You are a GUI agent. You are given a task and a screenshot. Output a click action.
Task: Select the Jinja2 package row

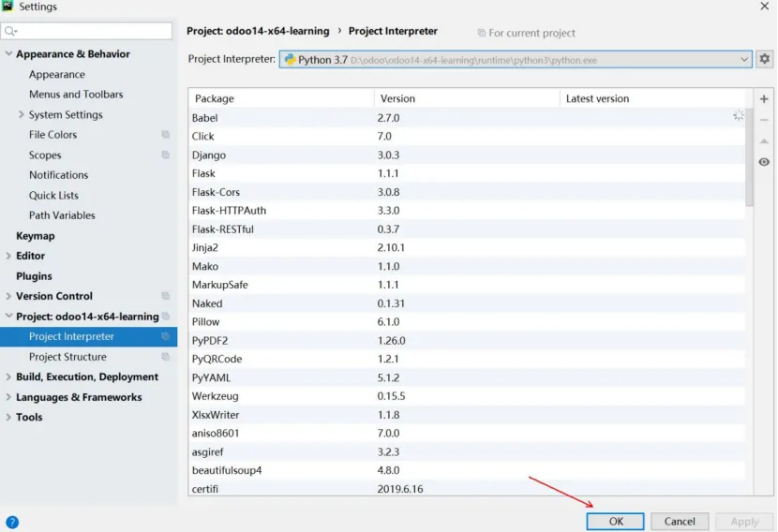pyautogui.click(x=467, y=247)
